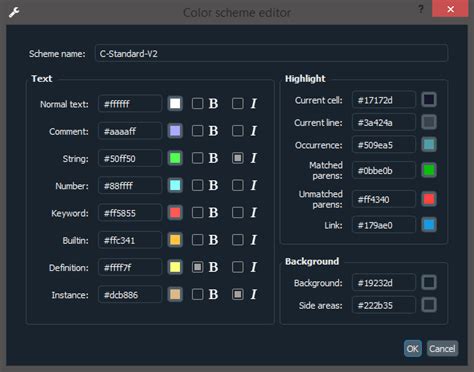Image resolution: width=474 pixels, height=372 pixels.
Task: Close the Color scheme editor dialog
Action: click(450, 9)
